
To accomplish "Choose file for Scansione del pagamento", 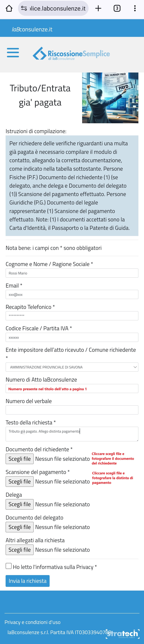I will tap(20, 481).
